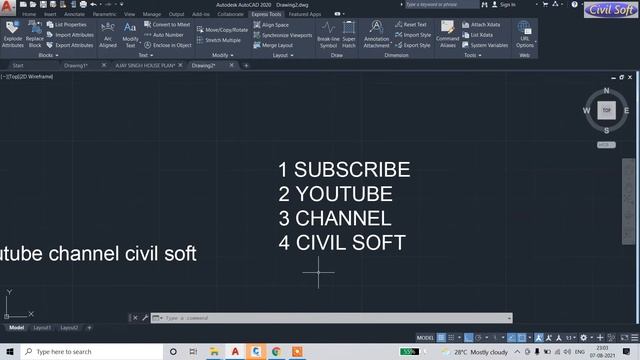Screen dimensions: 640x360
Task: Switch to AJAY SINGH HOUSE PLAN drawing tab
Action: coord(145,65)
